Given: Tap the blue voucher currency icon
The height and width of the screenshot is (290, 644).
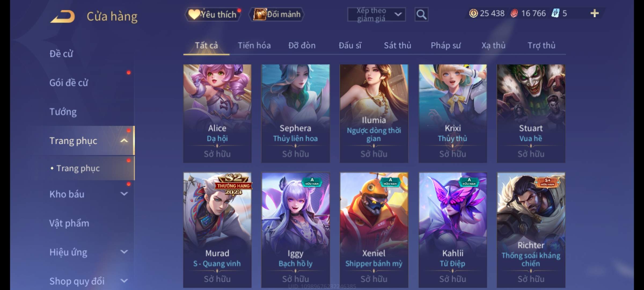Looking at the screenshot, I should coord(555,13).
